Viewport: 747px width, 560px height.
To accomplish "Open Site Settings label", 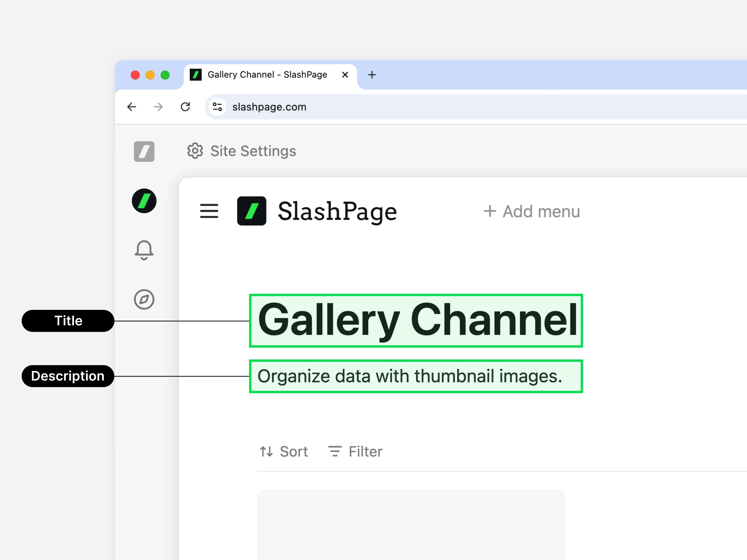I will (253, 151).
